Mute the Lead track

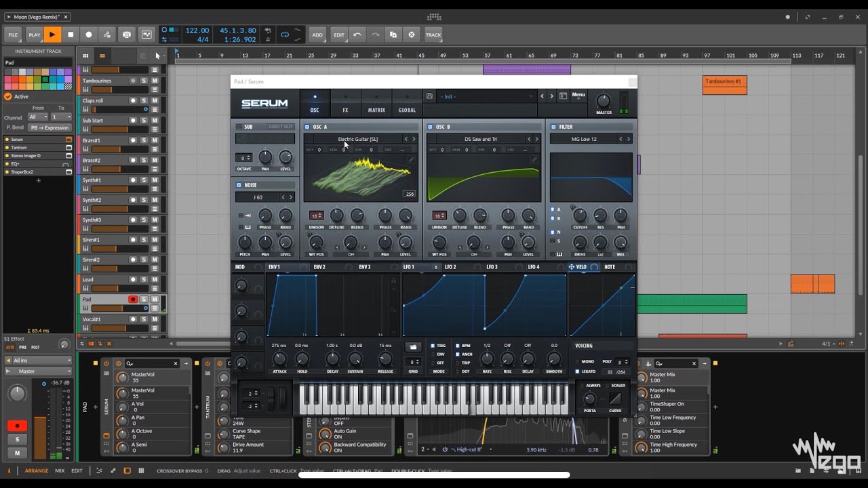155,279
